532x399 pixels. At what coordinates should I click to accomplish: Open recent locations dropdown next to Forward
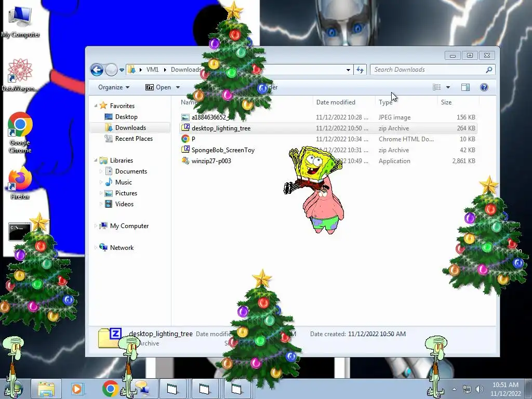click(x=122, y=70)
